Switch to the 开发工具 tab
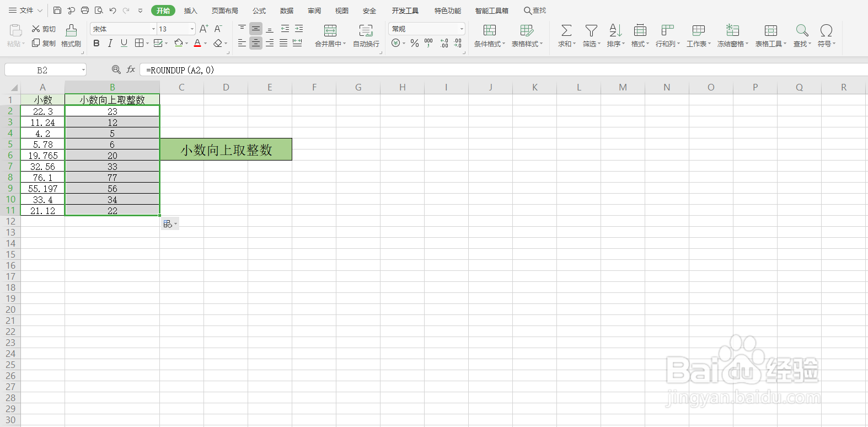868x427 pixels. point(405,10)
